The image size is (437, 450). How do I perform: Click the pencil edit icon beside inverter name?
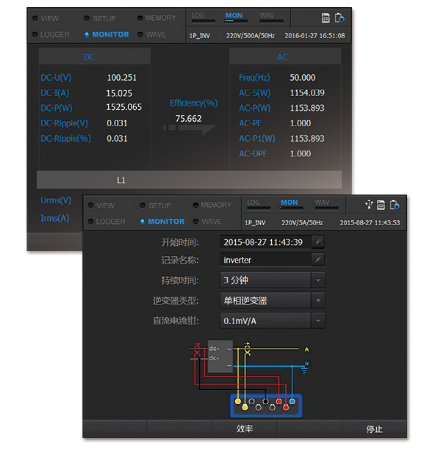[318, 259]
